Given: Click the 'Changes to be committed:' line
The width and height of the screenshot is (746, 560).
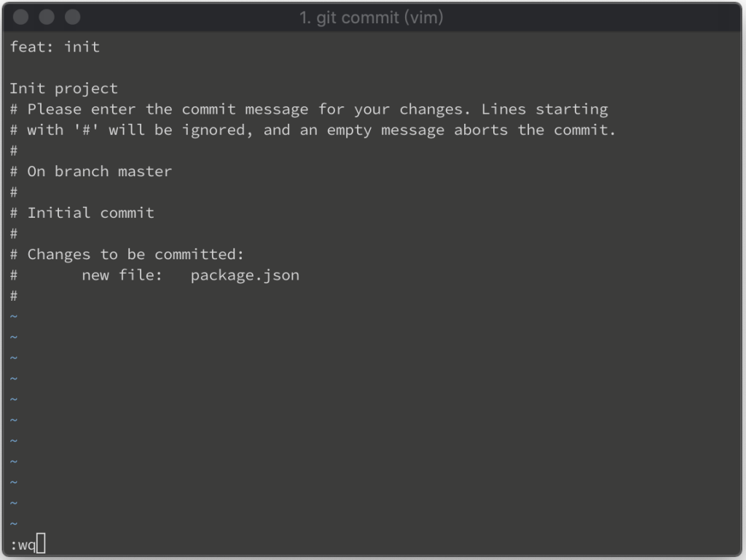Looking at the screenshot, I should [x=127, y=254].
